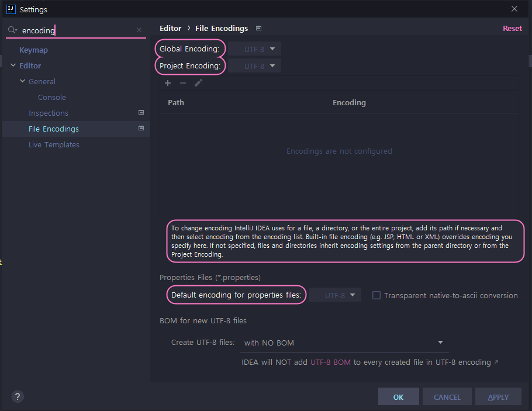Click 'Create UTF-8 files:' label
This screenshot has width=532, height=411.
coord(203,343)
